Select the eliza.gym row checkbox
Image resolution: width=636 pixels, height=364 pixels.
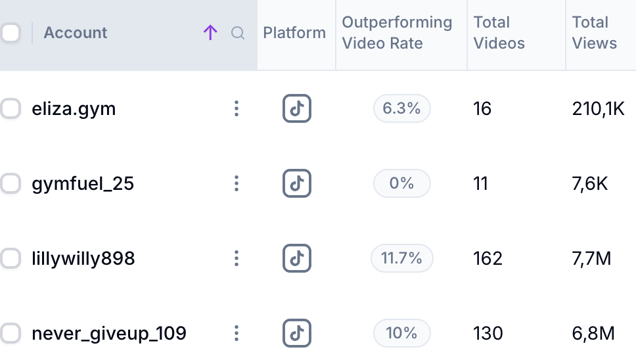click(x=10, y=108)
